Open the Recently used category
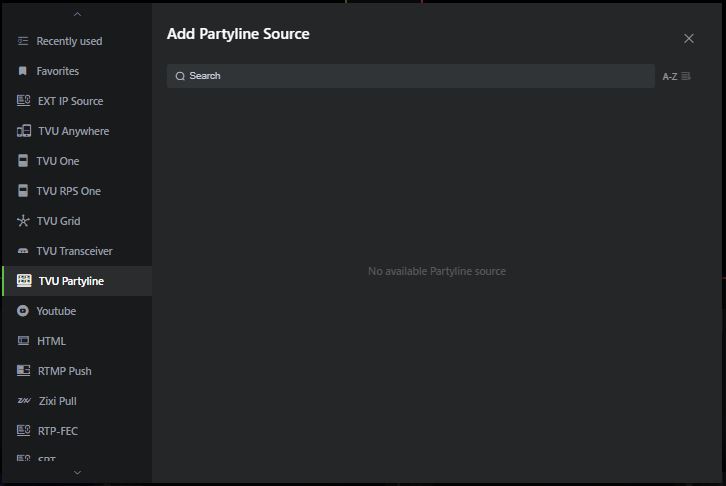726x486 pixels. [77, 41]
